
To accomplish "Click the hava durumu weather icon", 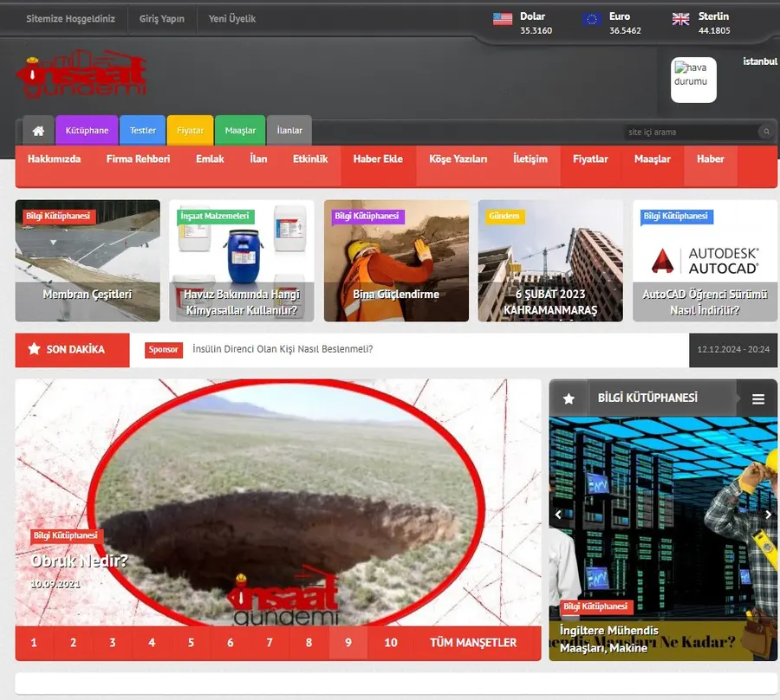I will (693, 80).
